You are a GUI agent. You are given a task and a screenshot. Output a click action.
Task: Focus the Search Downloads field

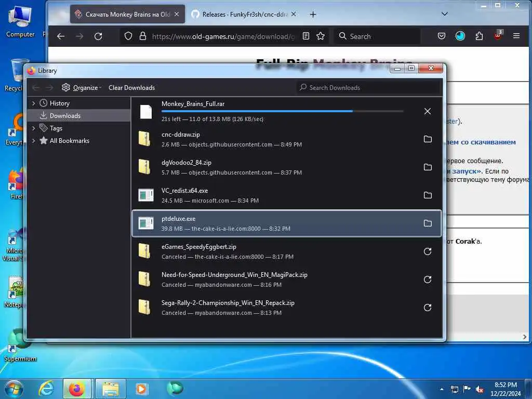(x=368, y=87)
